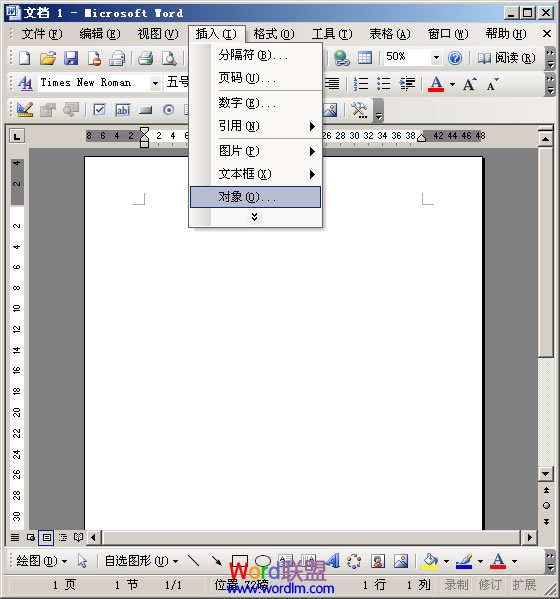Click the Justify alignment icon

pyautogui.click(x=332, y=83)
